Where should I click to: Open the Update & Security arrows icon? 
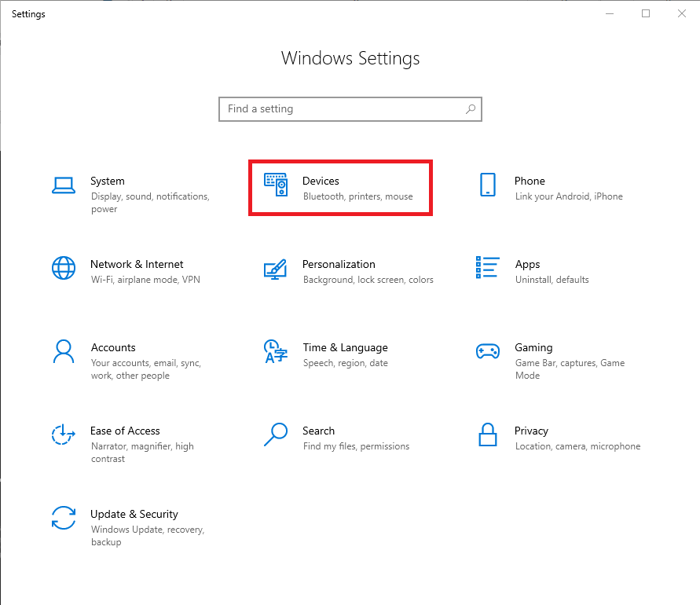pyautogui.click(x=64, y=518)
